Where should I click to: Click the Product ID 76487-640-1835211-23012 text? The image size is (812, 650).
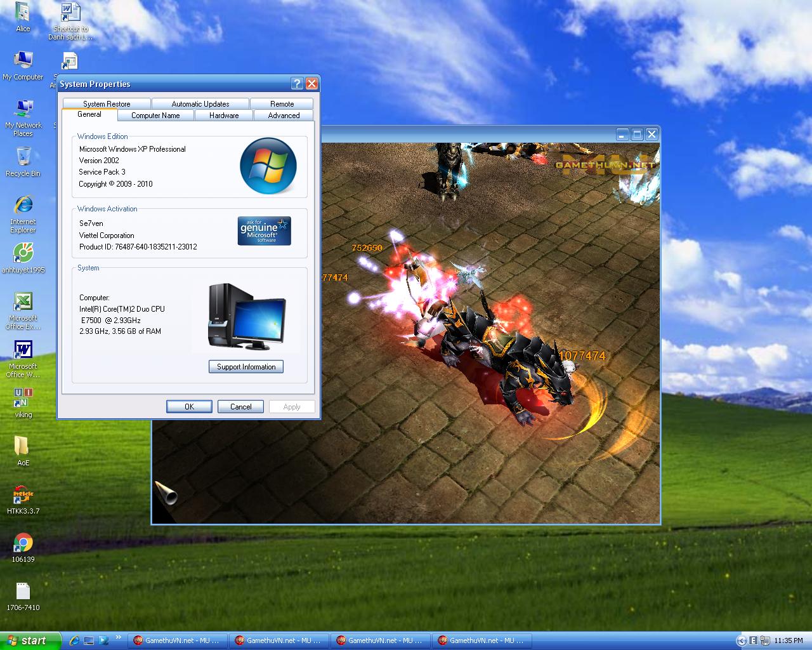[138, 247]
